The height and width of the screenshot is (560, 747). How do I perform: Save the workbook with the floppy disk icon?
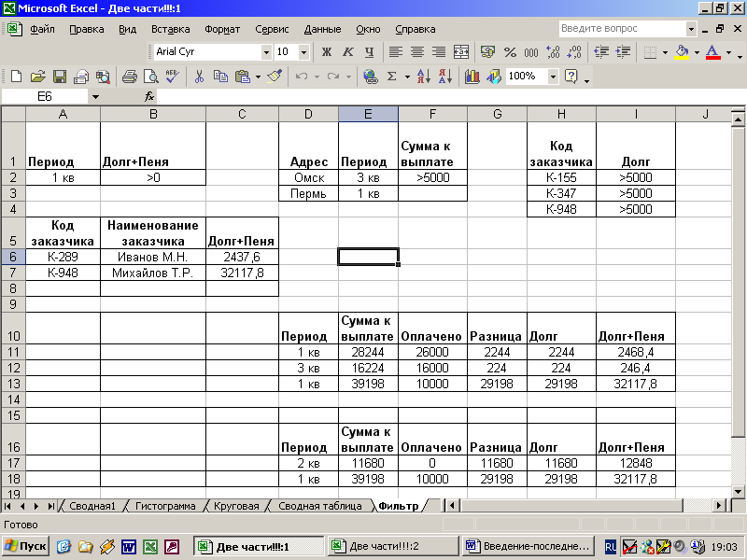60,77
